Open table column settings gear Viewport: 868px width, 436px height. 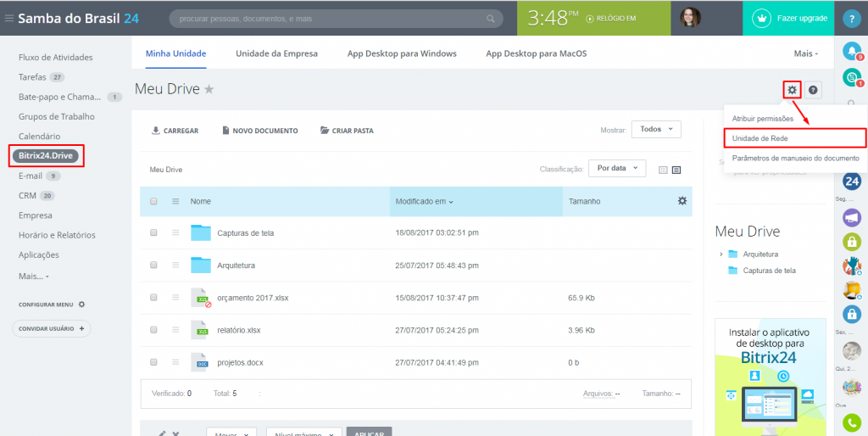coord(682,200)
